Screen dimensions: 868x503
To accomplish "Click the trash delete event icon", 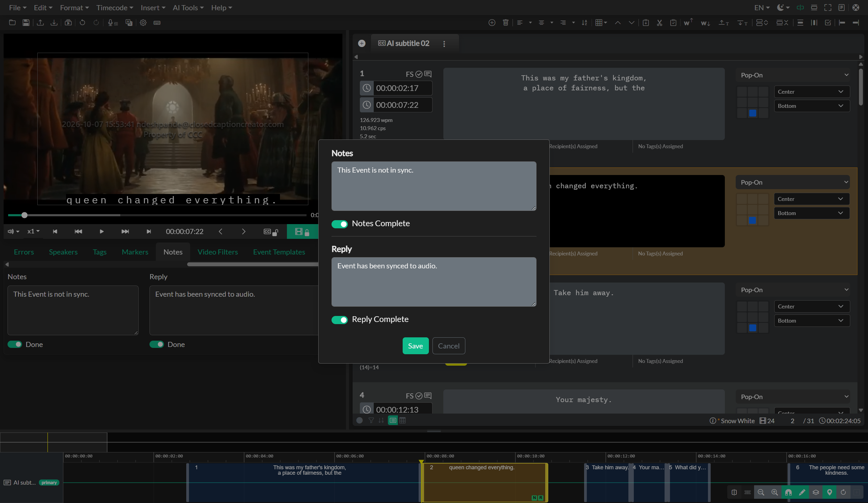I will coord(506,23).
